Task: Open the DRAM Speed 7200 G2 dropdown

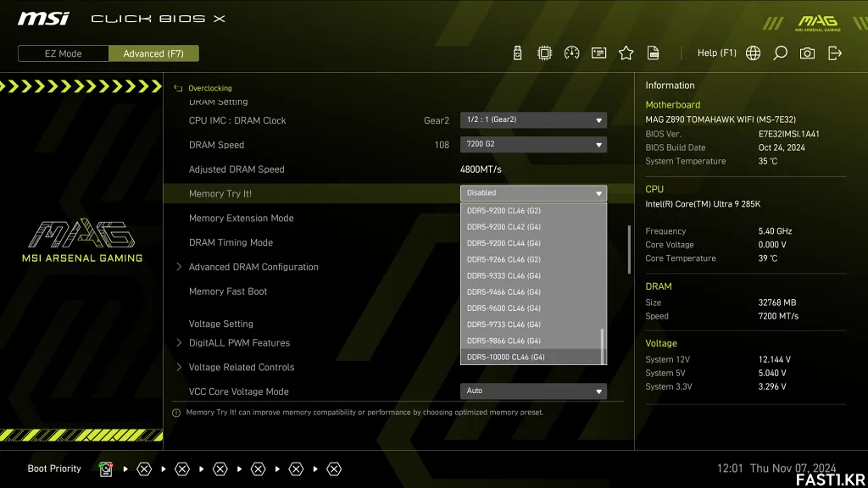Action: click(x=533, y=144)
